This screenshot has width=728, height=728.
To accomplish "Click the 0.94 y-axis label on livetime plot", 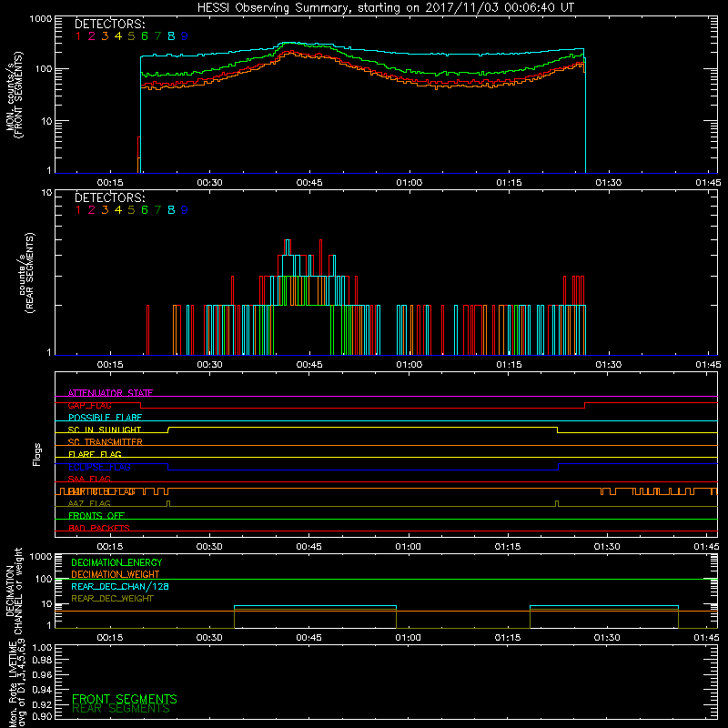I will 42,690.
